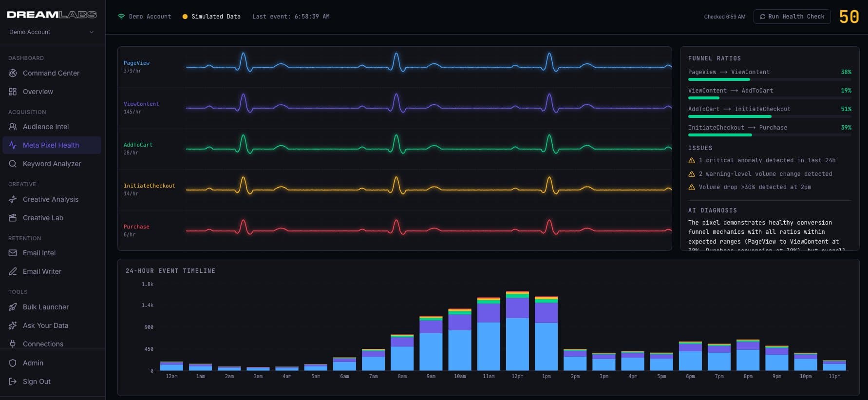868x400 pixels.
Task: Click the Sign Out arrow icon
Action: (13, 381)
